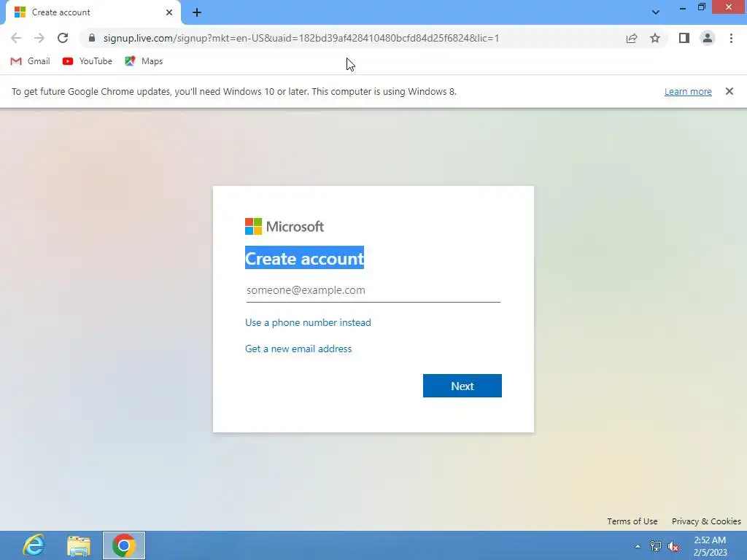Open the Maps bookmark
The image size is (747, 560).
click(144, 61)
